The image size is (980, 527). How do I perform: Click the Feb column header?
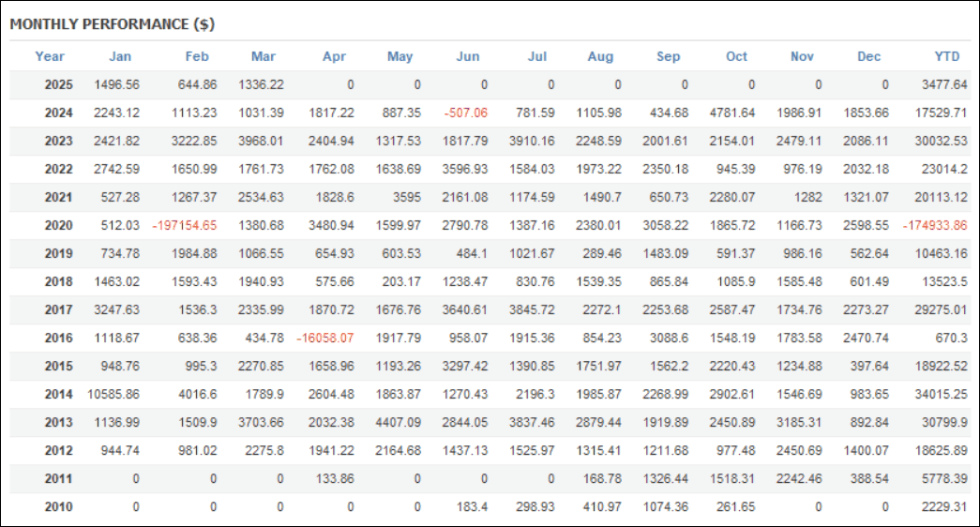click(197, 56)
